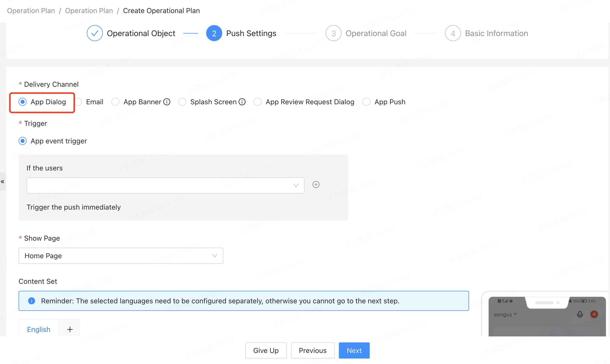Click the step 3 Operational Goal circle
The height and width of the screenshot is (364, 610).
[333, 33]
